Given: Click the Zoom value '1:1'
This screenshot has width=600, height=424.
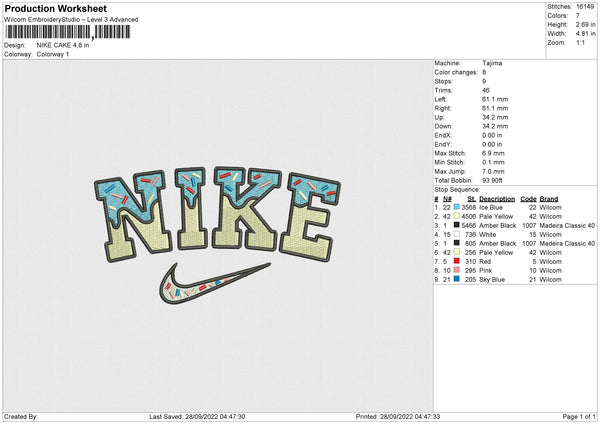Looking at the screenshot, I should 580,42.
